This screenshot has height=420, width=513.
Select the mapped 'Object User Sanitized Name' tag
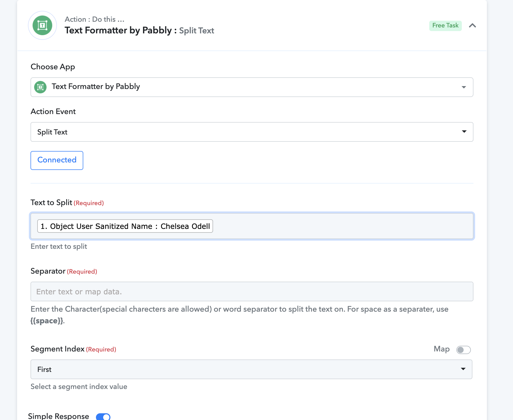pos(125,226)
